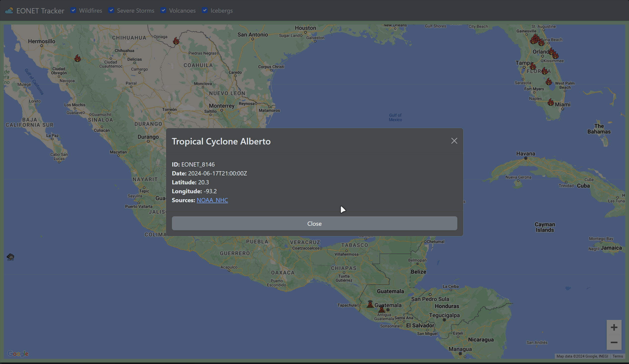Screen dimensions: 629x364
Task: Click the wildfire marker near Ojinaga
Action: [x=176, y=41]
